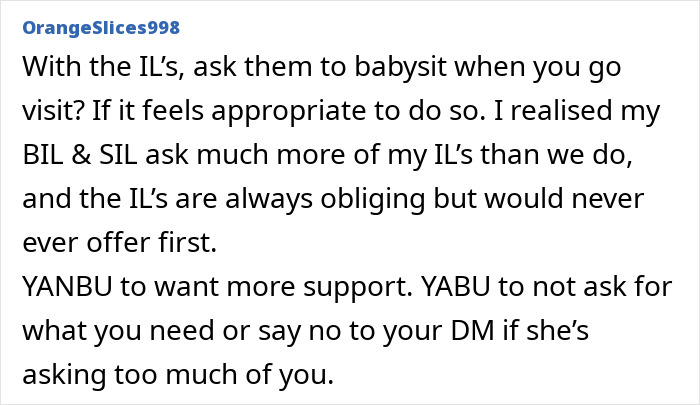Click the word "visit?" at line start
The image size is (700, 405).
[x=53, y=111]
